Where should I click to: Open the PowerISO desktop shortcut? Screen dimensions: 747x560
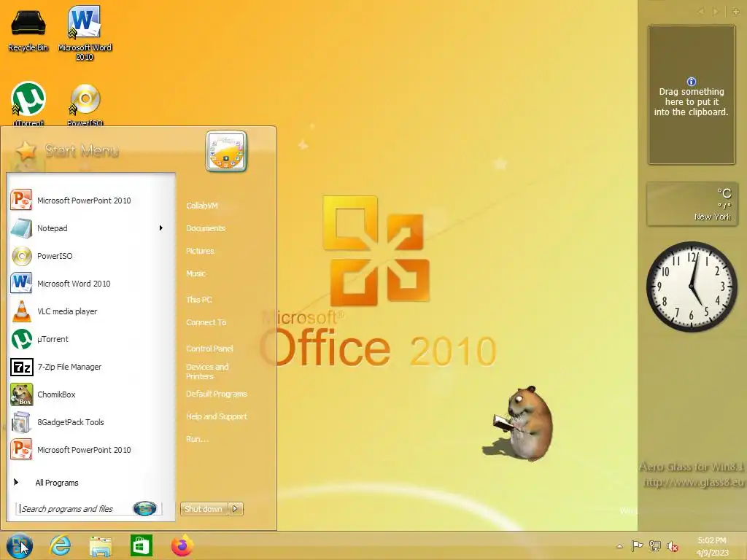coord(85,105)
